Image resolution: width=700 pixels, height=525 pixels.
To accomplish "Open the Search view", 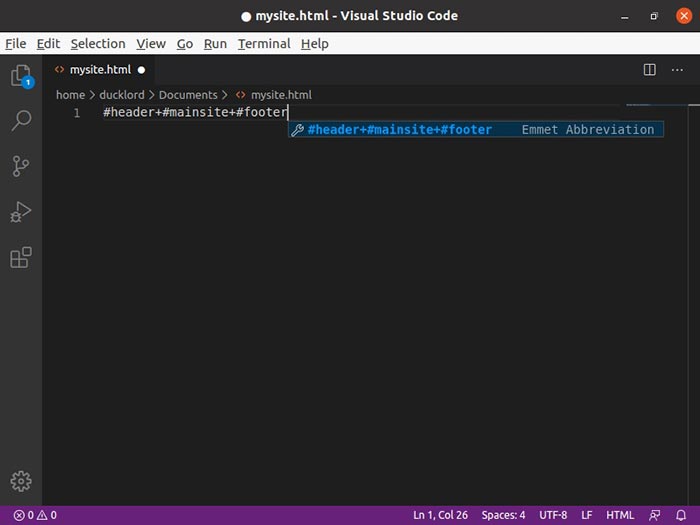I will [20, 121].
